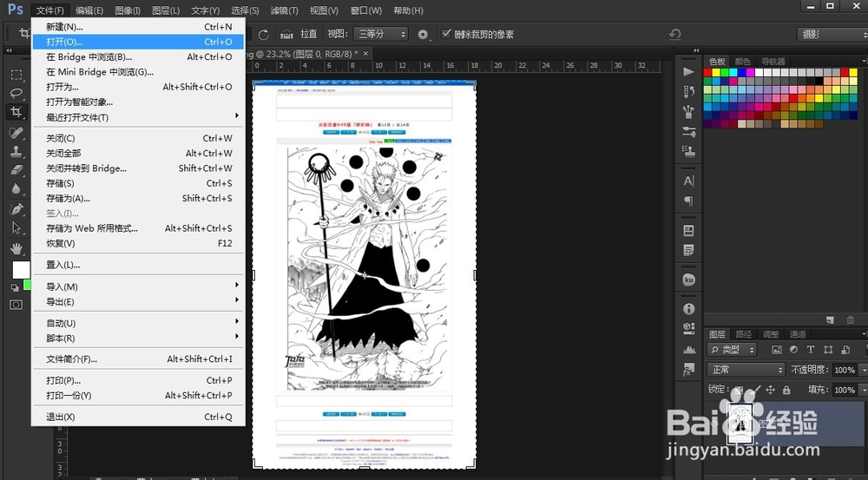Choose 打开(O)... from the File menu
The image size is (868, 480).
[x=138, y=42]
